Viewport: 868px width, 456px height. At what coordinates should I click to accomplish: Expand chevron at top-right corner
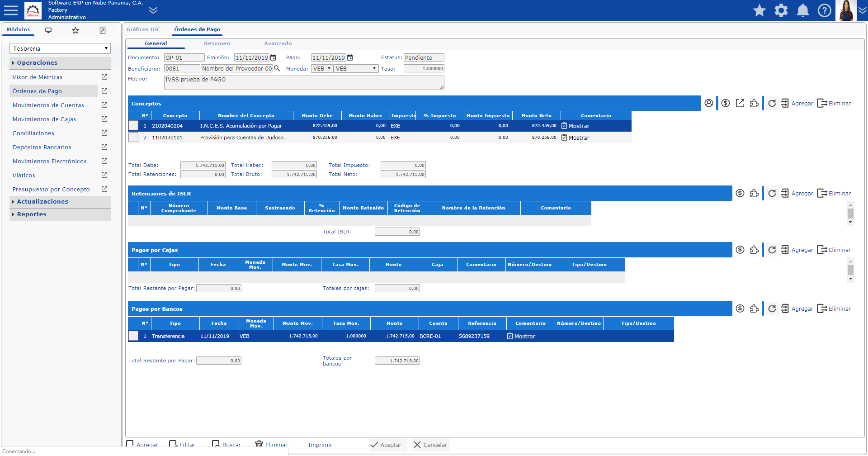(863, 10)
